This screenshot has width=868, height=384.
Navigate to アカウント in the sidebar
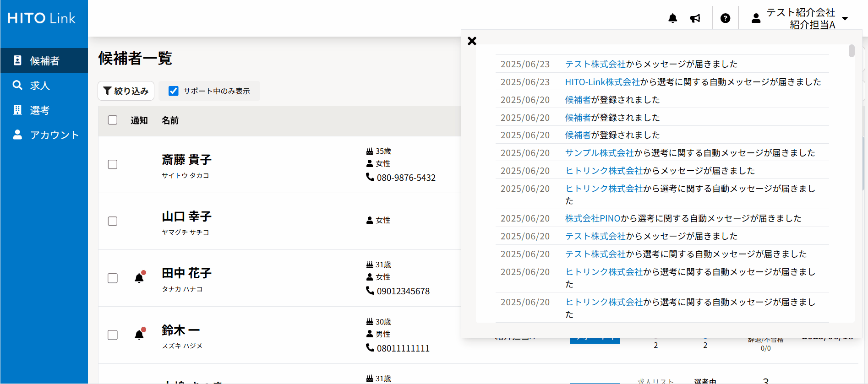coord(54,135)
